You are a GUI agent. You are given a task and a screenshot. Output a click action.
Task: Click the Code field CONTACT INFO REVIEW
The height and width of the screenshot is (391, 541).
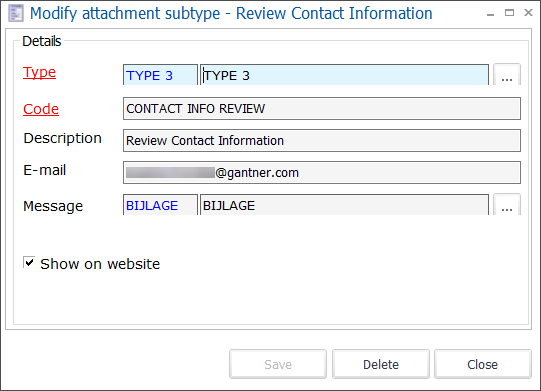[322, 108]
